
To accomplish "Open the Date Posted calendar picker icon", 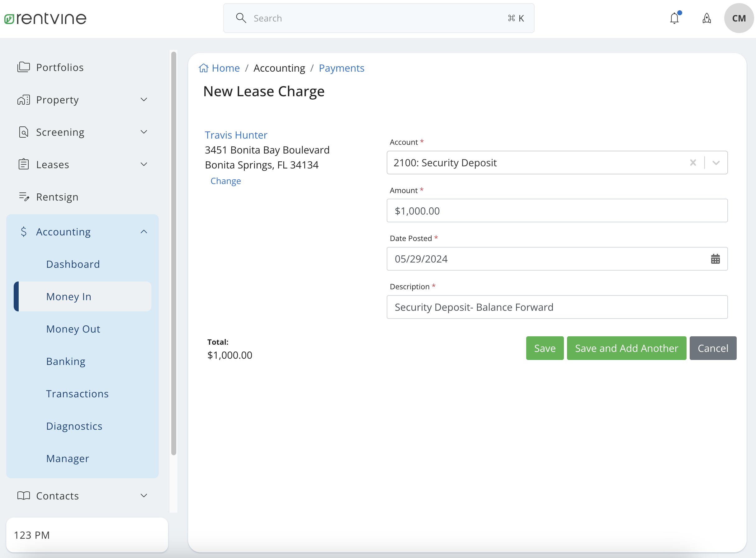I will (715, 259).
